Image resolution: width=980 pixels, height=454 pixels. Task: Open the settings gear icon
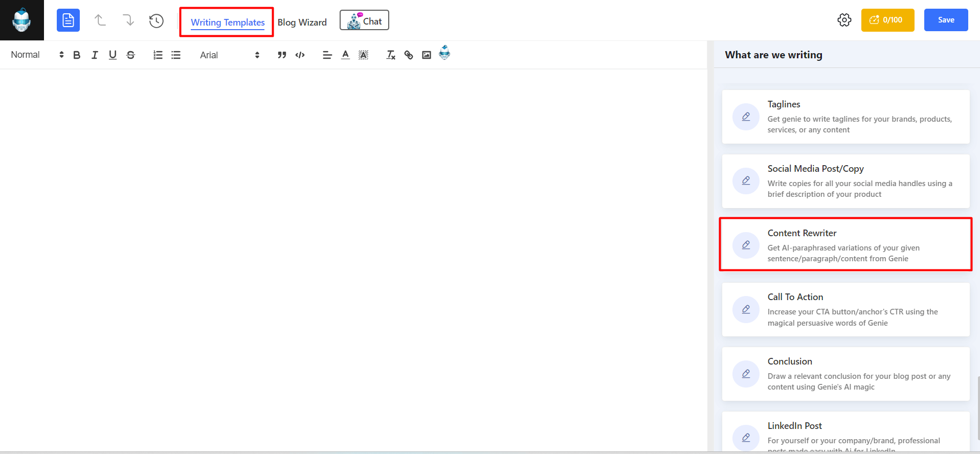(844, 20)
